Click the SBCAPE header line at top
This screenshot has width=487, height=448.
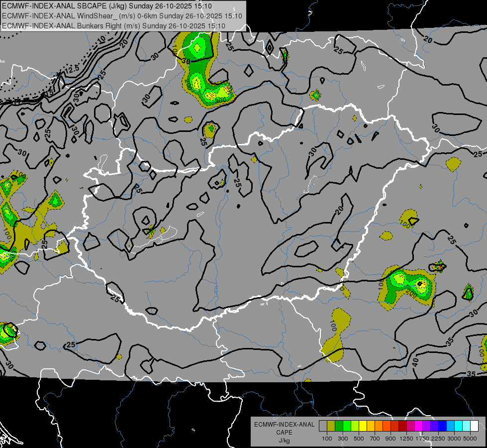tap(107, 6)
